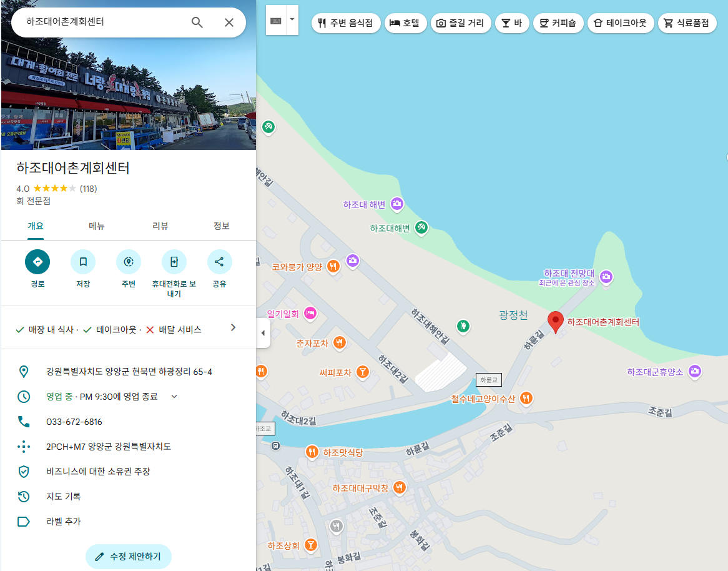The width and height of the screenshot is (728, 571).
Task: Click the 광정천 river label
Action: [x=513, y=315]
